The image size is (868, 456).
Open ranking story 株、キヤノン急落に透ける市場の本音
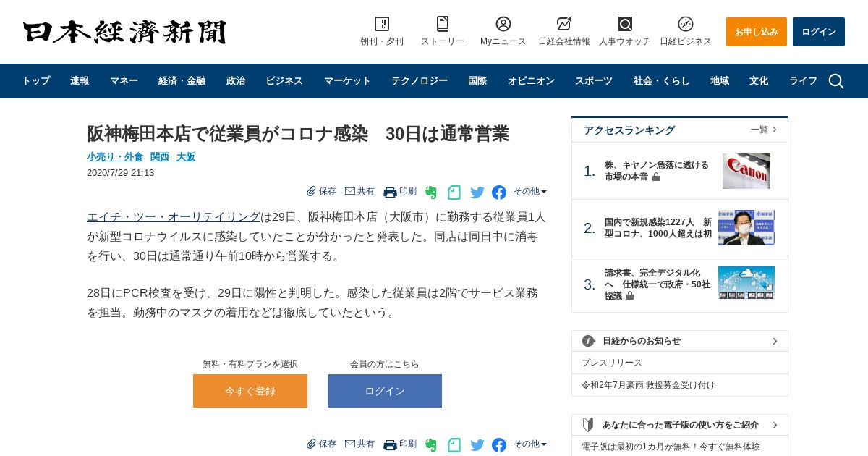click(x=657, y=171)
